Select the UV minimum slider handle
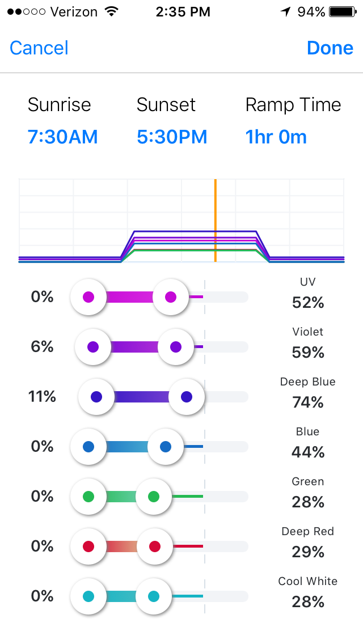Image resolution: width=363 pixels, height=644 pixels. point(88,297)
